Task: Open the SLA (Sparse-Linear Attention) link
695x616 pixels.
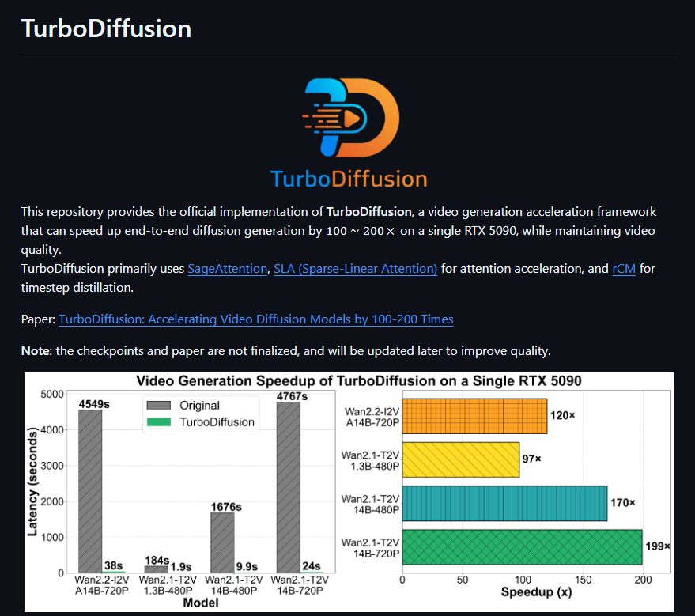Action: (x=355, y=269)
